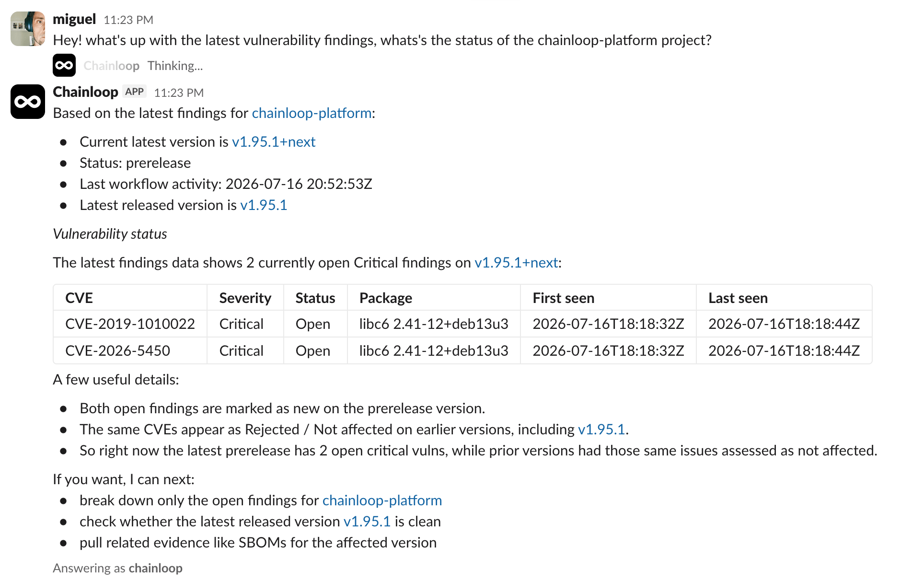924x582 pixels.
Task: Open chainloop-platform link in break down bullet
Action: point(382,501)
